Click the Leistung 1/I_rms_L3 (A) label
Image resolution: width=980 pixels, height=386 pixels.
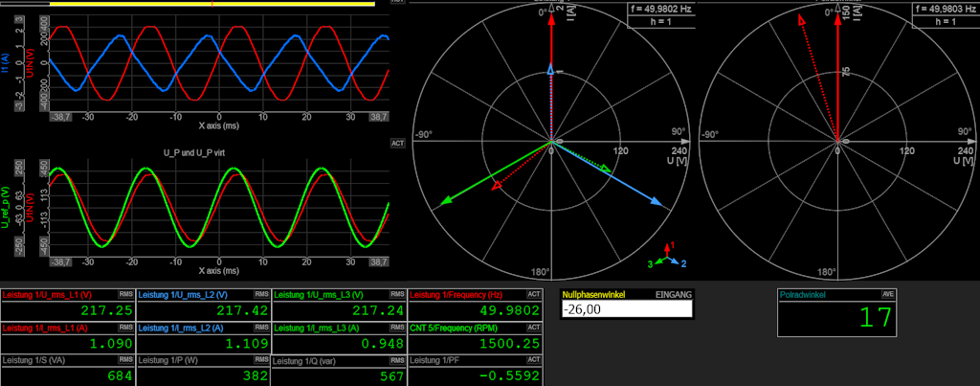coord(316,328)
